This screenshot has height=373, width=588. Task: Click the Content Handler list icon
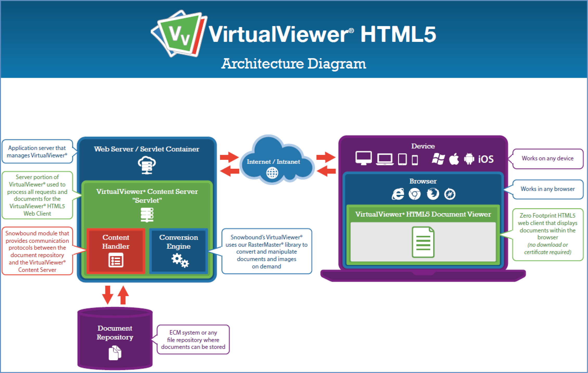[x=116, y=260]
